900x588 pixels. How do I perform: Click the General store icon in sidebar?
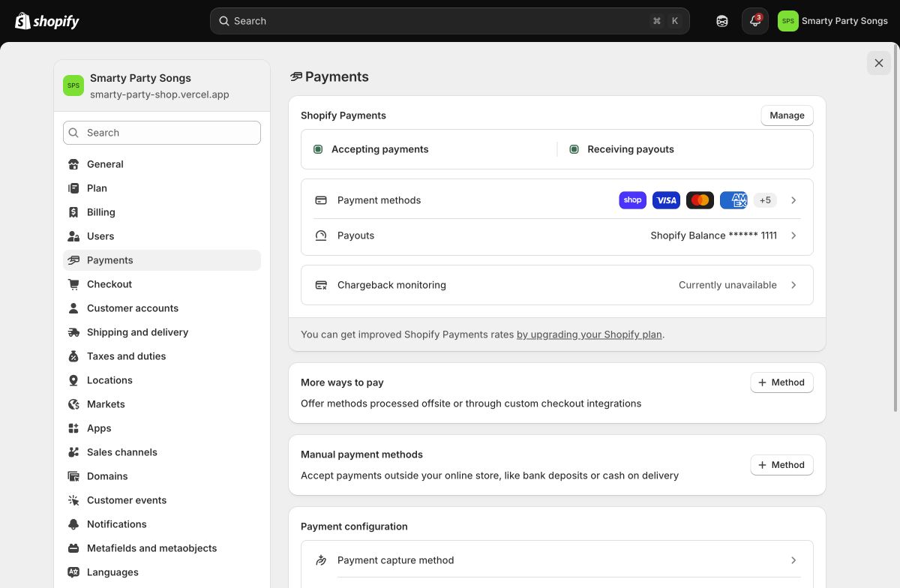point(73,164)
